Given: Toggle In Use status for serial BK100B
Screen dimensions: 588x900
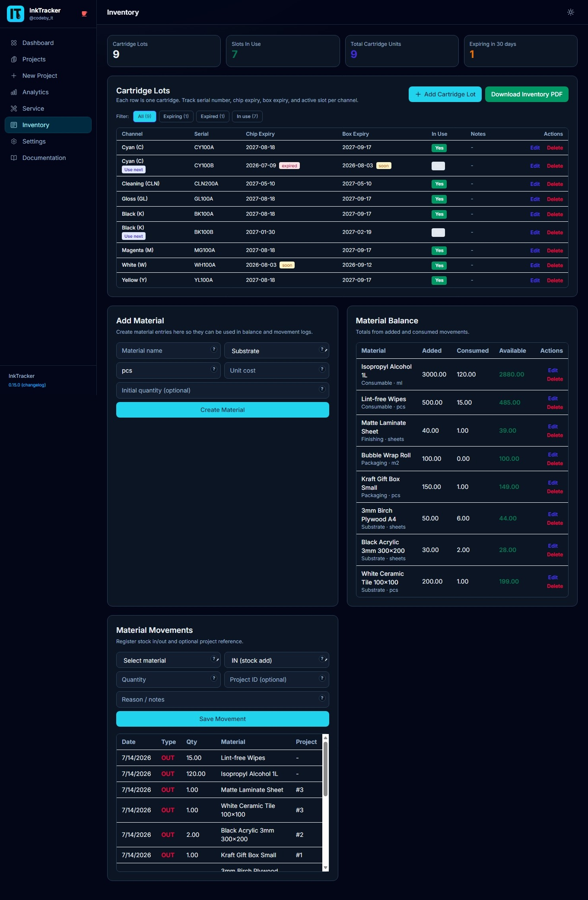Looking at the screenshot, I should coord(438,233).
